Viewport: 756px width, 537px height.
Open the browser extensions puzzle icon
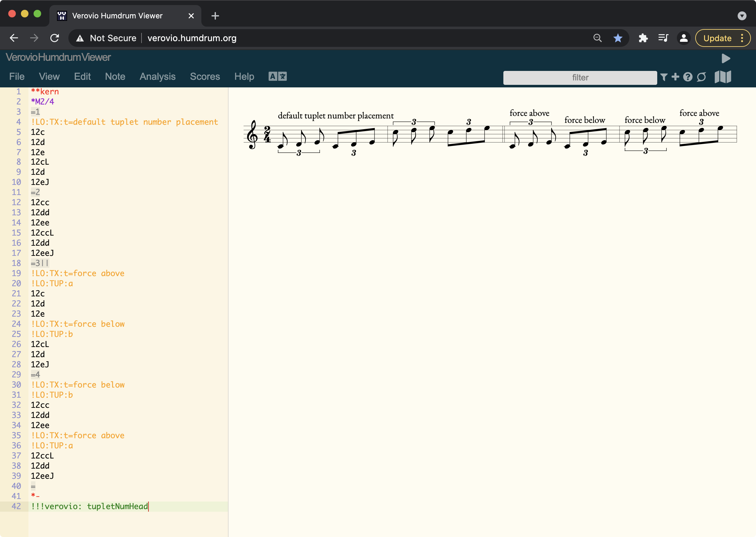coord(643,38)
